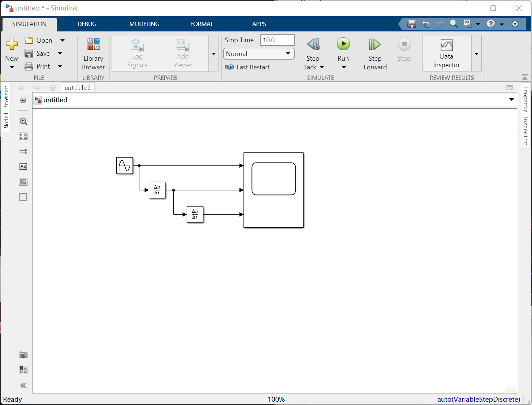Click the help question mark icon
Screen dimensions: 532x405
click(490, 24)
